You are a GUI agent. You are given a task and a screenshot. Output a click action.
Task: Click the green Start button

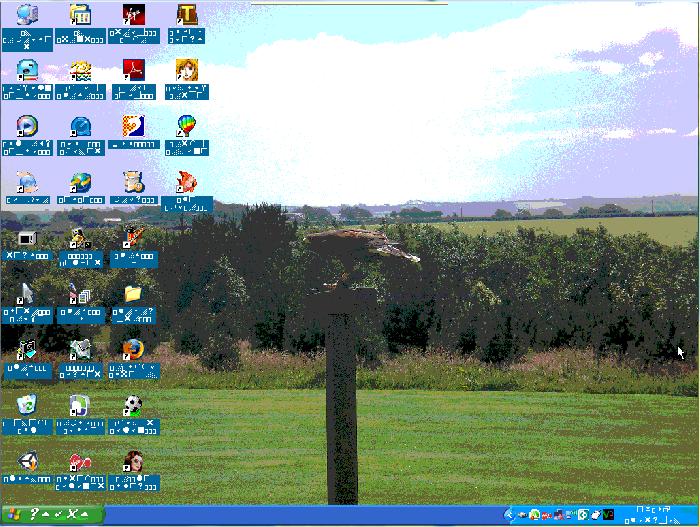tap(52, 516)
